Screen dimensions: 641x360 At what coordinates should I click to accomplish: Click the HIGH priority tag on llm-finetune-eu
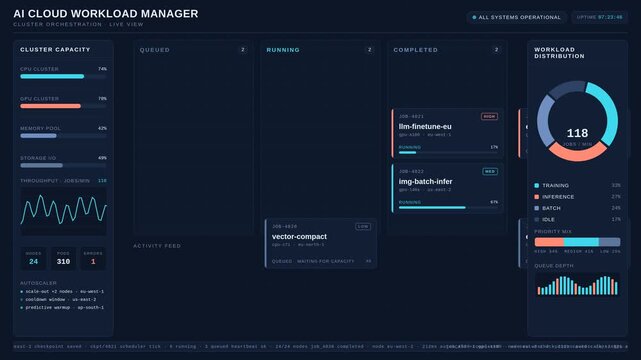[489, 116]
